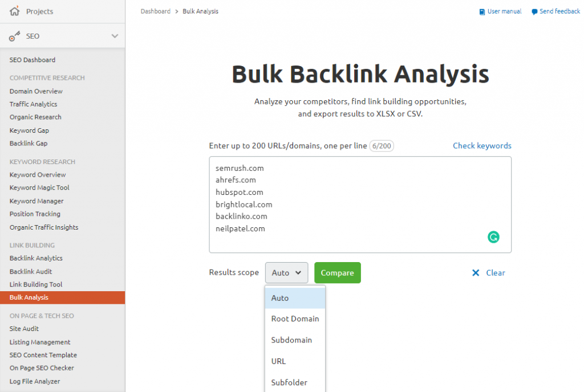Open SEO Dashboard in sidebar
The width and height of the screenshot is (584, 392).
(x=33, y=60)
